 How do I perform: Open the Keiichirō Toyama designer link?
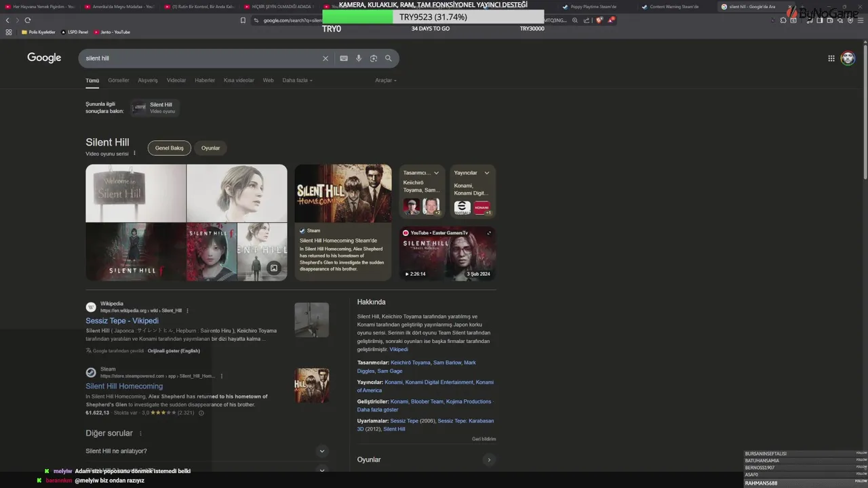click(x=411, y=363)
